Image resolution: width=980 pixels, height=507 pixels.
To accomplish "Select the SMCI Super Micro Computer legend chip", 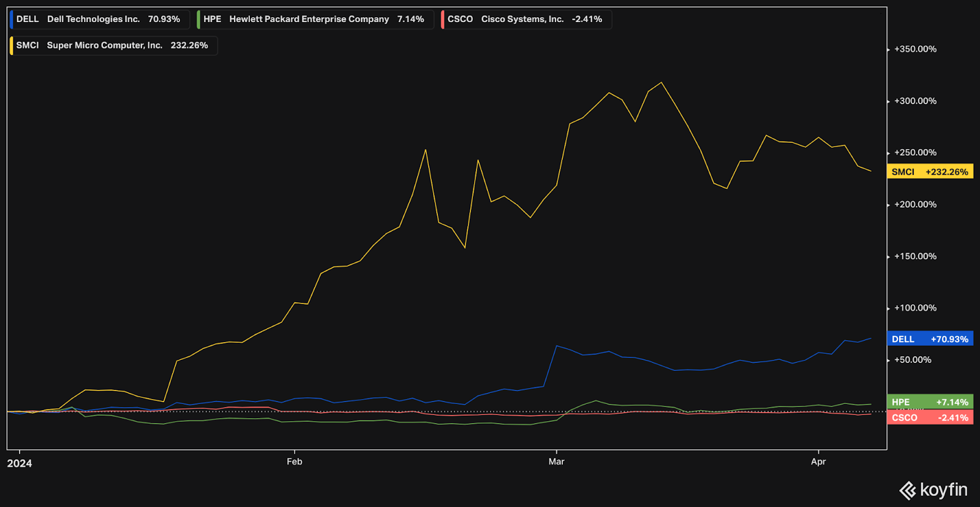I will (x=113, y=45).
